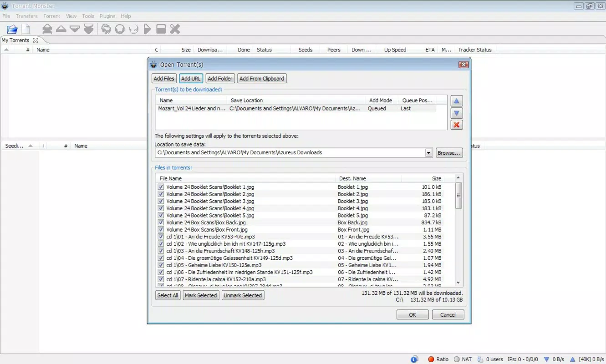Screen dimensions: 606x364
Task: Click the single down-arrow queue toolbar icon
Action: tap(75, 29)
